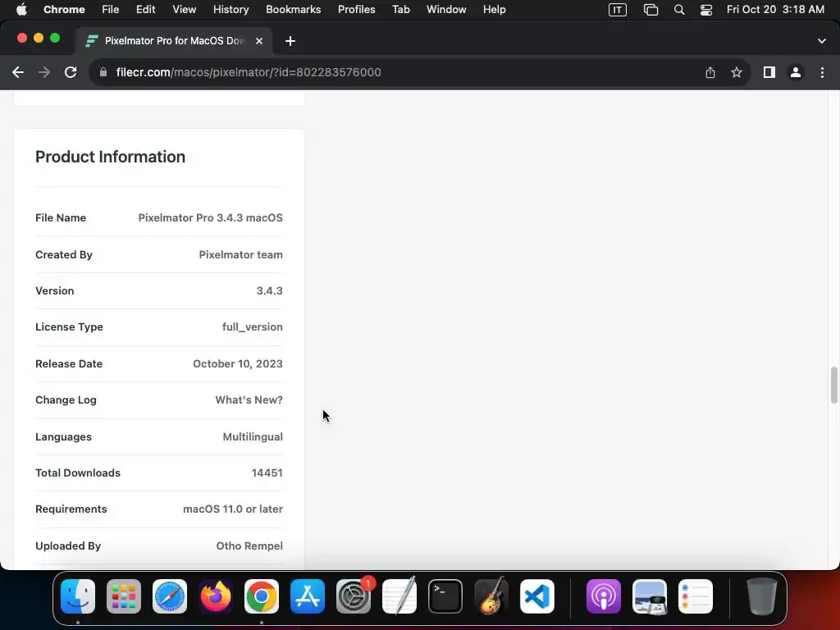Click the Stage Manager windows icon

pyautogui.click(x=651, y=10)
